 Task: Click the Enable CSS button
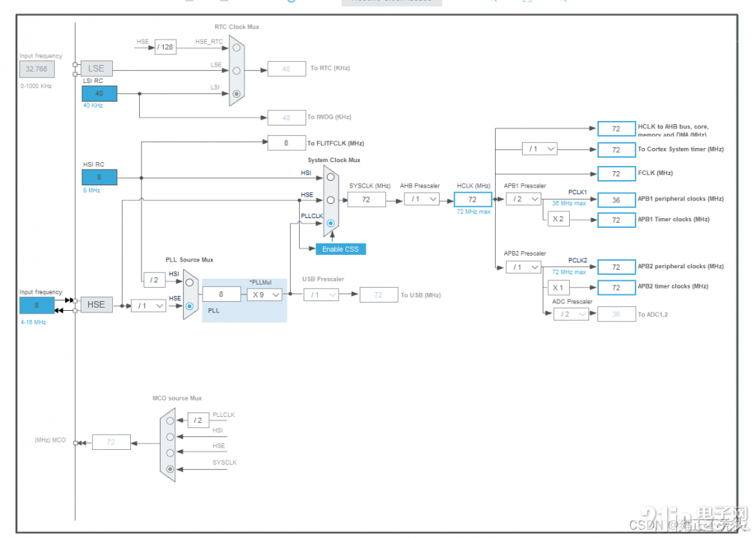(340, 249)
